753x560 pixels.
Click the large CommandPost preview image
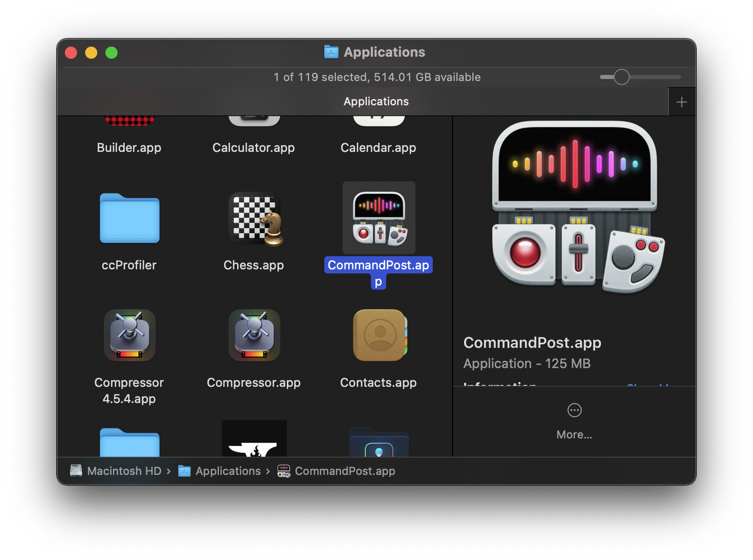coord(578,207)
